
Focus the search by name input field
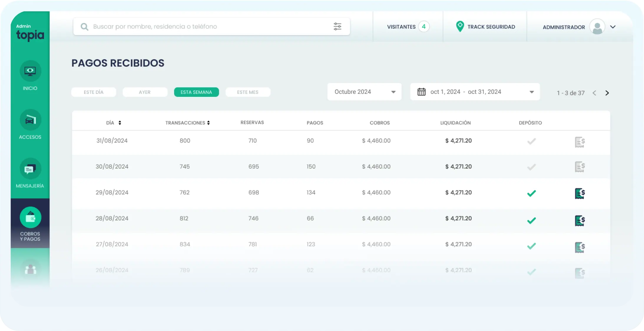point(211,26)
